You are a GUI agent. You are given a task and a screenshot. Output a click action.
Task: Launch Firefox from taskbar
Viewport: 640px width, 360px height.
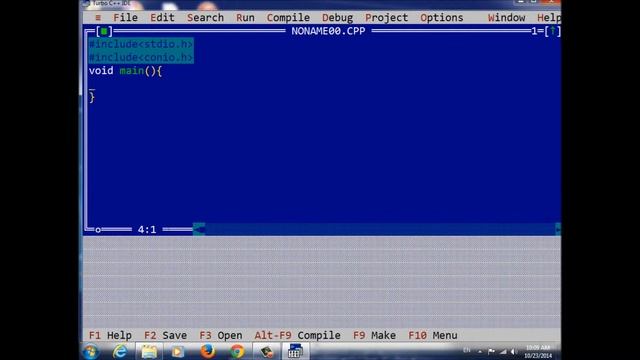[207, 351]
